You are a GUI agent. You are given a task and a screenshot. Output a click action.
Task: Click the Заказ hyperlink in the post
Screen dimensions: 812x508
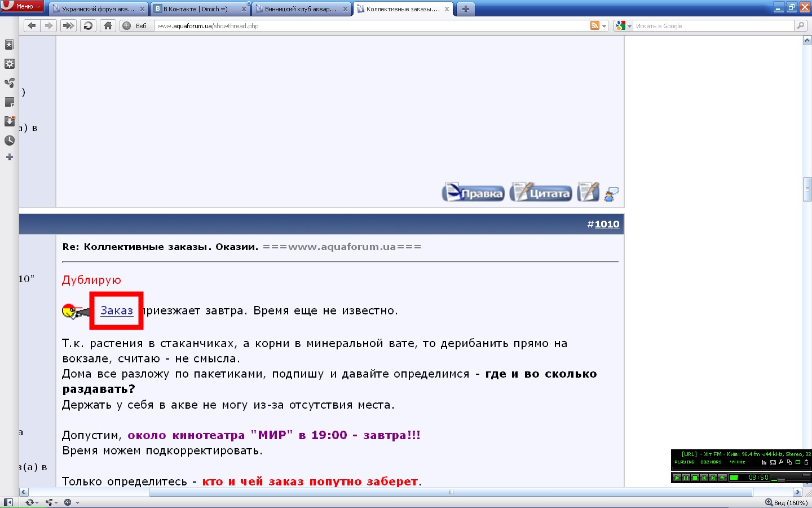pos(117,310)
